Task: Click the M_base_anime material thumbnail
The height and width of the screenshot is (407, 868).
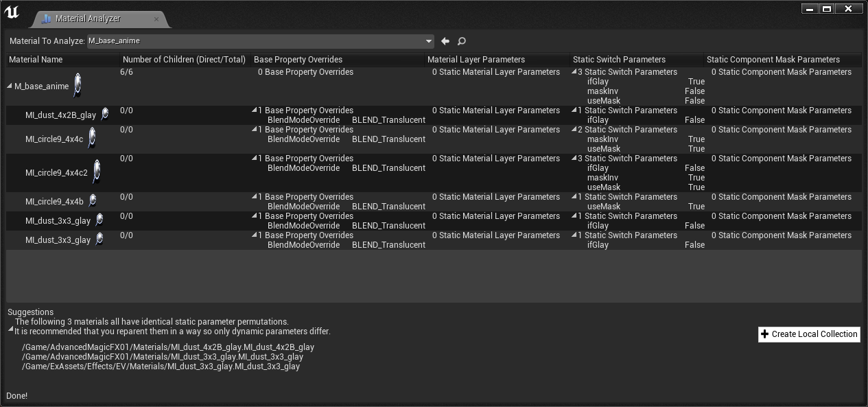Action: pos(78,86)
